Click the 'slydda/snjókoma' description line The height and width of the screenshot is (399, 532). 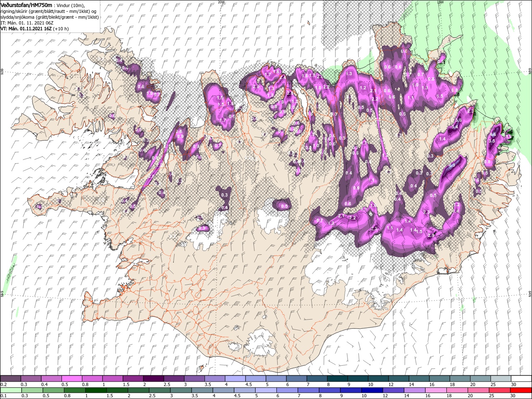[x=49, y=17]
